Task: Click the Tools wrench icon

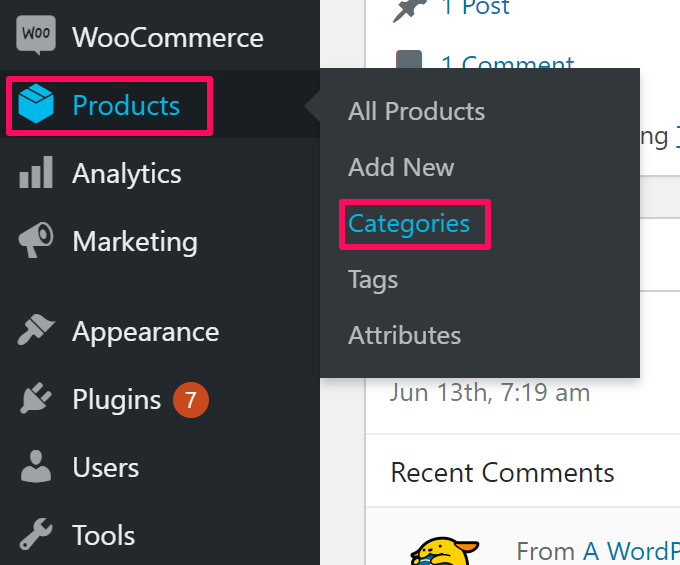Action: pyautogui.click(x=36, y=535)
